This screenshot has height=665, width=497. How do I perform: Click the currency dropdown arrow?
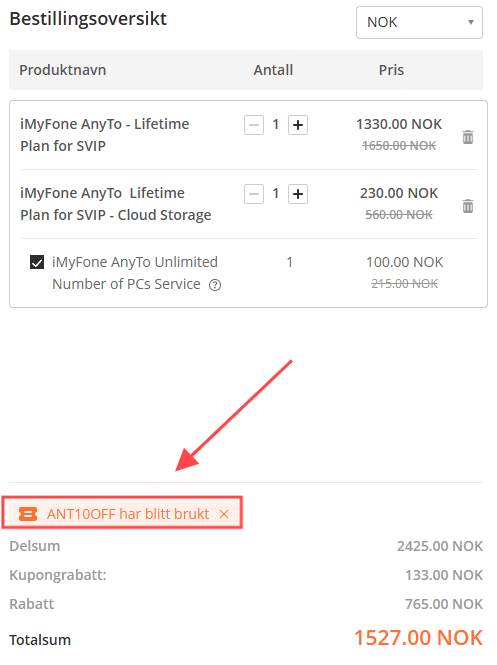(470, 22)
